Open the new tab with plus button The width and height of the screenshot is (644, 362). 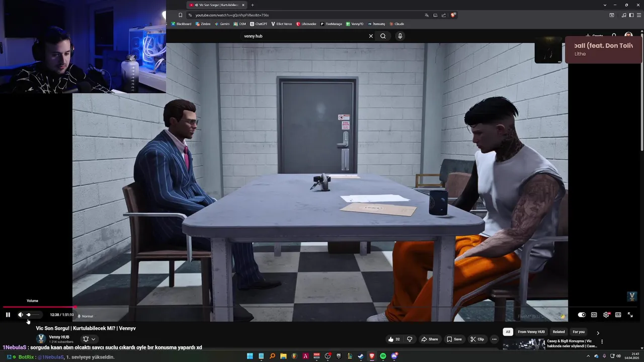[x=253, y=5]
